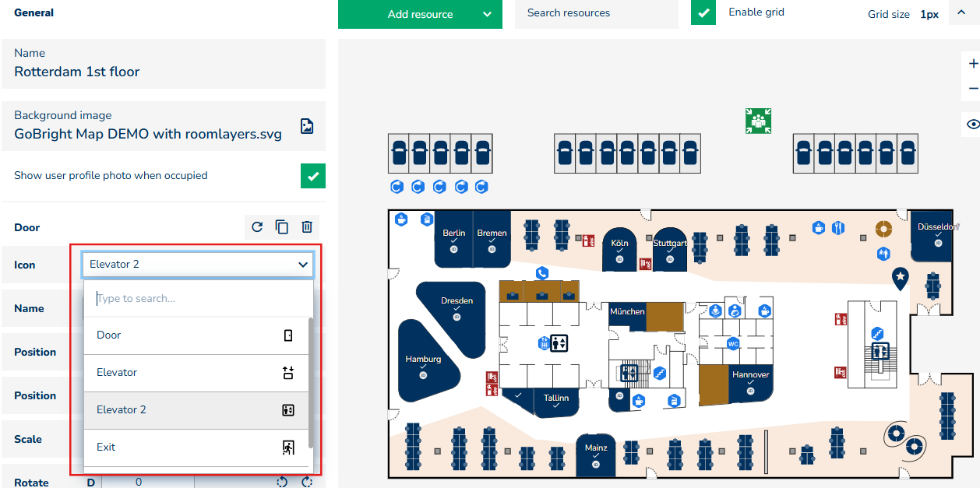Toggle the Enable grid checkbox

(703, 13)
